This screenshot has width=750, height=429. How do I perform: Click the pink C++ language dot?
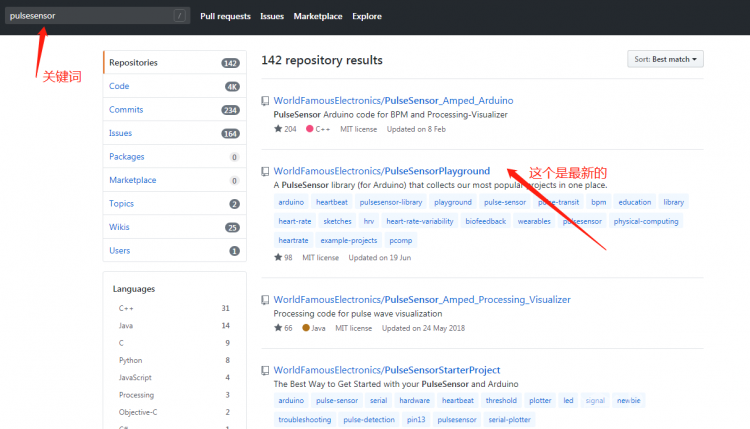309,129
